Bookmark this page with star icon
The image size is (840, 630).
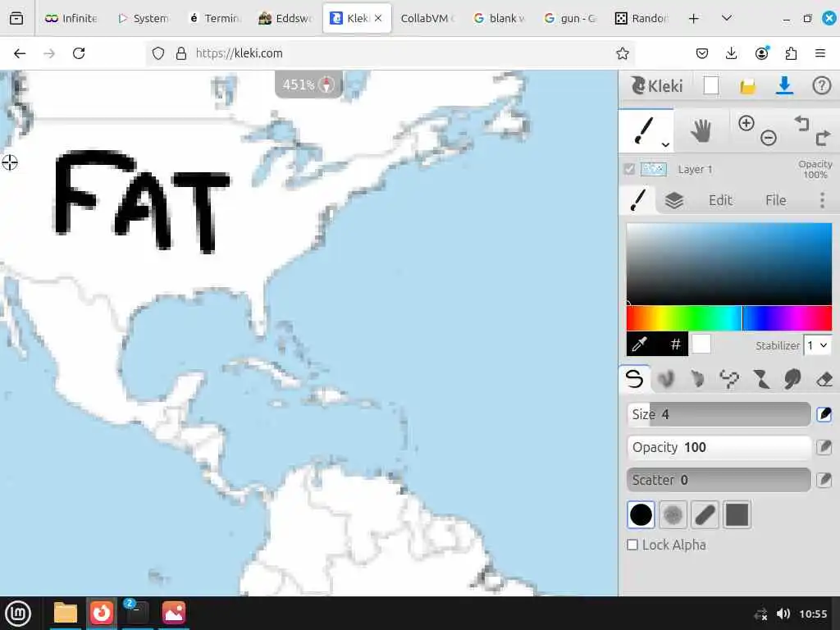tap(622, 53)
